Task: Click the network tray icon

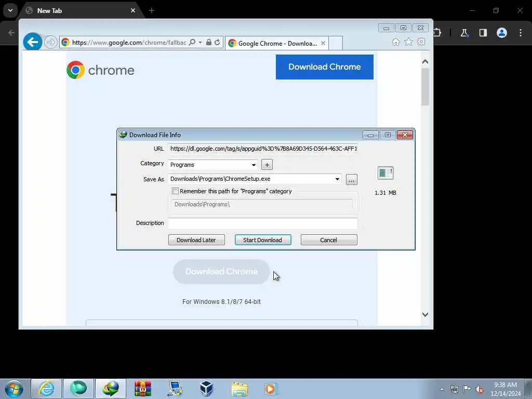Action: [x=454, y=389]
